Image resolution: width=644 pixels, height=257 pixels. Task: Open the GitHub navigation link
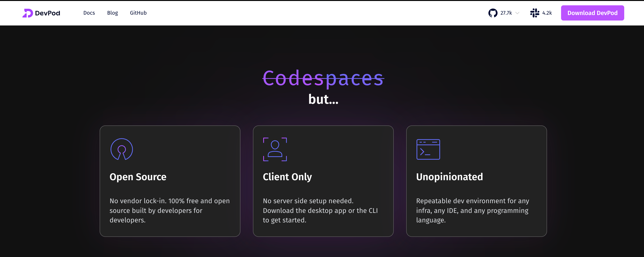pyautogui.click(x=138, y=13)
